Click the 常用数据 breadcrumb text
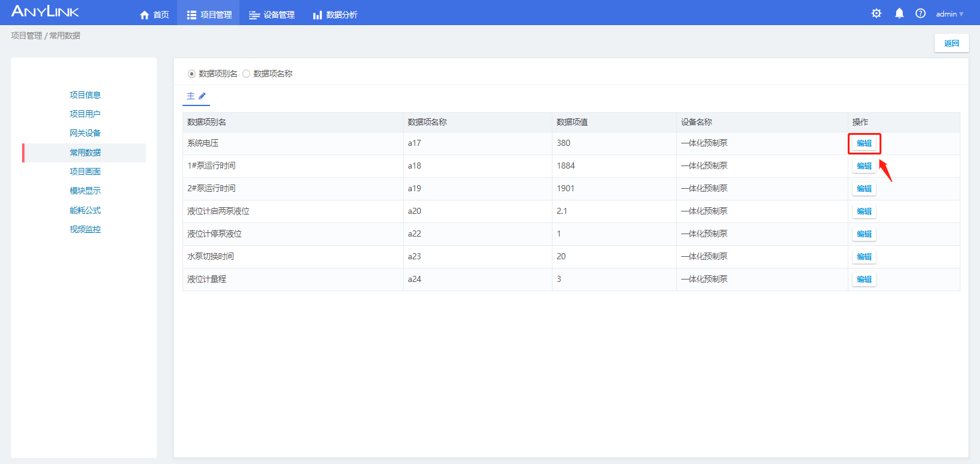 65,36
